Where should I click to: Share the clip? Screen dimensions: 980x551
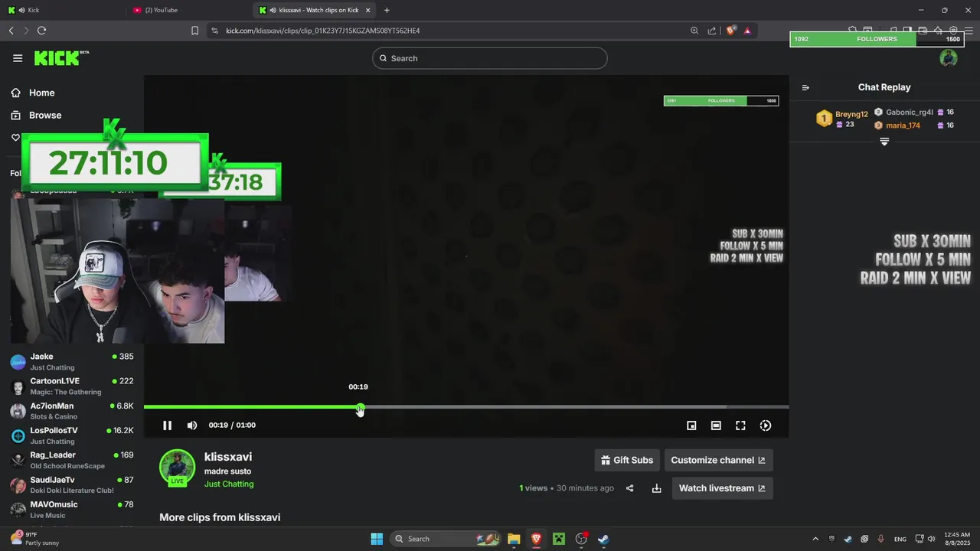pyautogui.click(x=630, y=488)
